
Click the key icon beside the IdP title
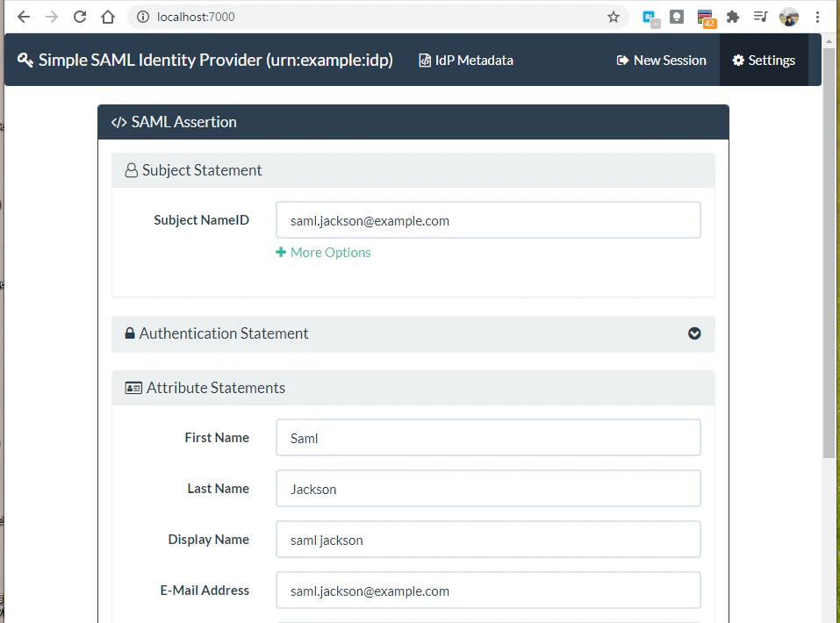(x=25, y=60)
